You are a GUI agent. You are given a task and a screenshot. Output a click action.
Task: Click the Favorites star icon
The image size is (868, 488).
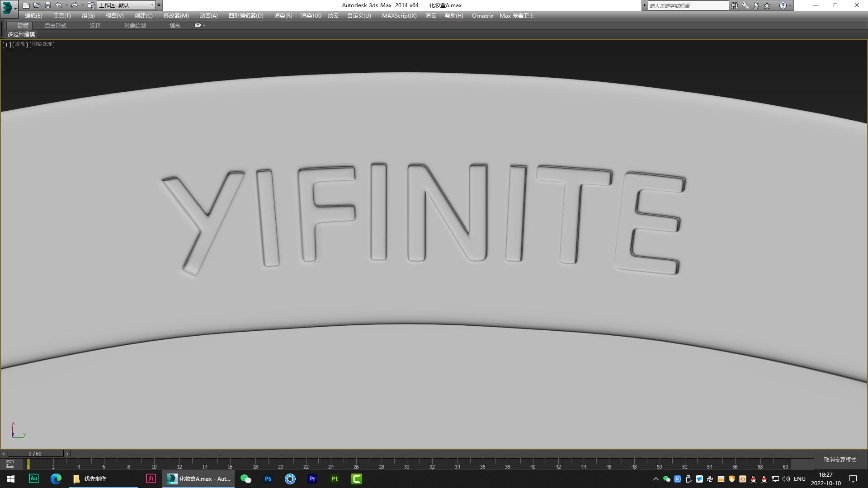[767, 5]
